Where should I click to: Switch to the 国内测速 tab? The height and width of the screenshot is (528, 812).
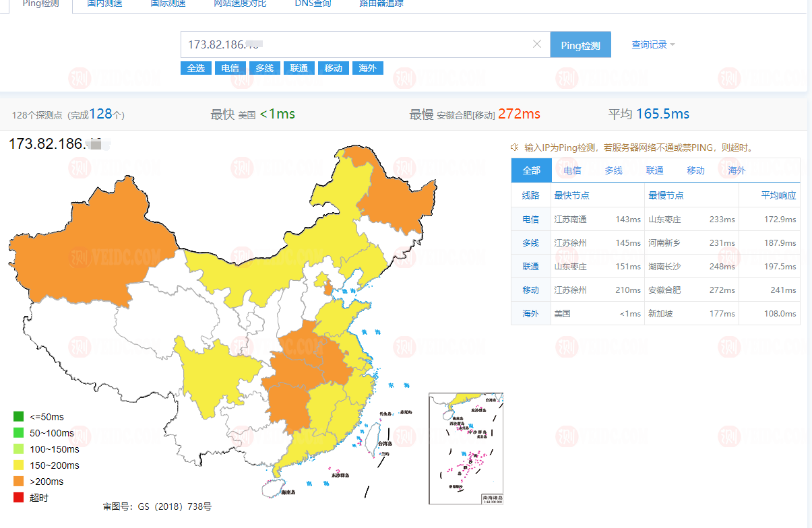tap(103, 3)
